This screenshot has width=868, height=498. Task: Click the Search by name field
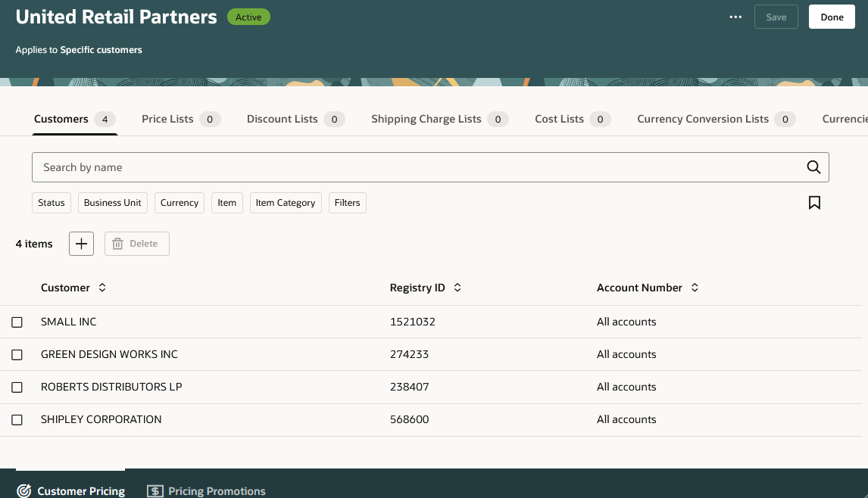point(430,167)
